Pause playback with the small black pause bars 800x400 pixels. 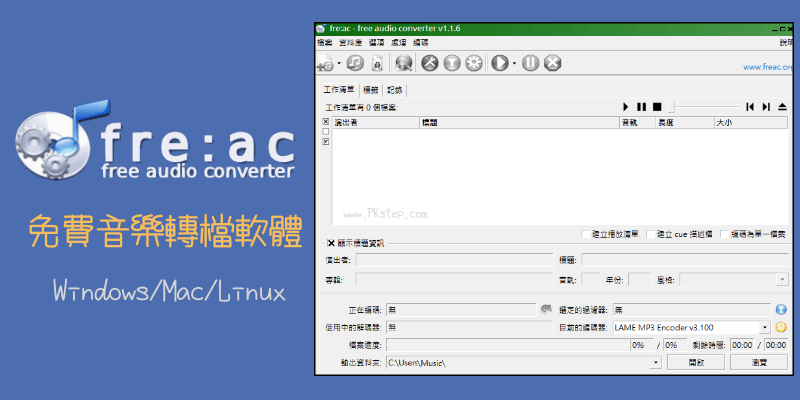coord(641,107)
